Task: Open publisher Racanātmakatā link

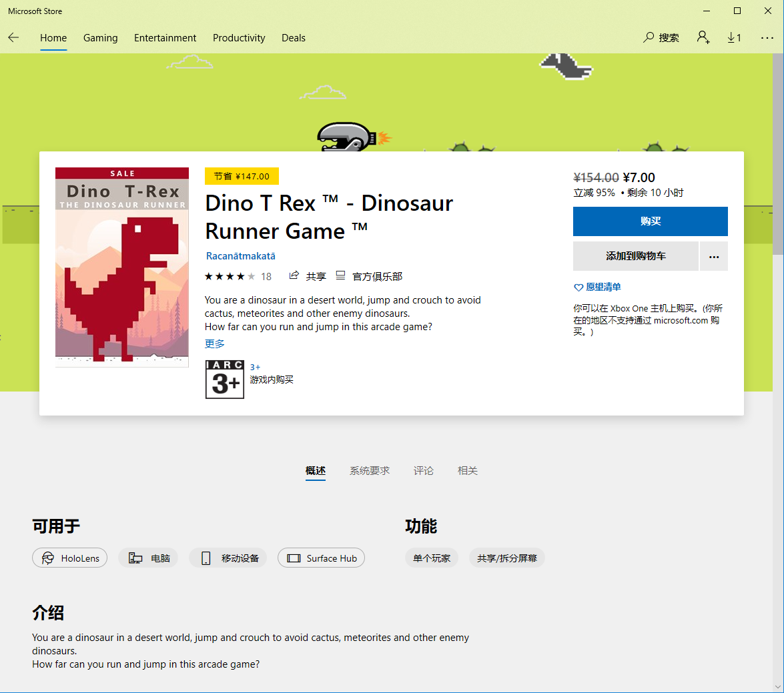Action: [240, 256]
